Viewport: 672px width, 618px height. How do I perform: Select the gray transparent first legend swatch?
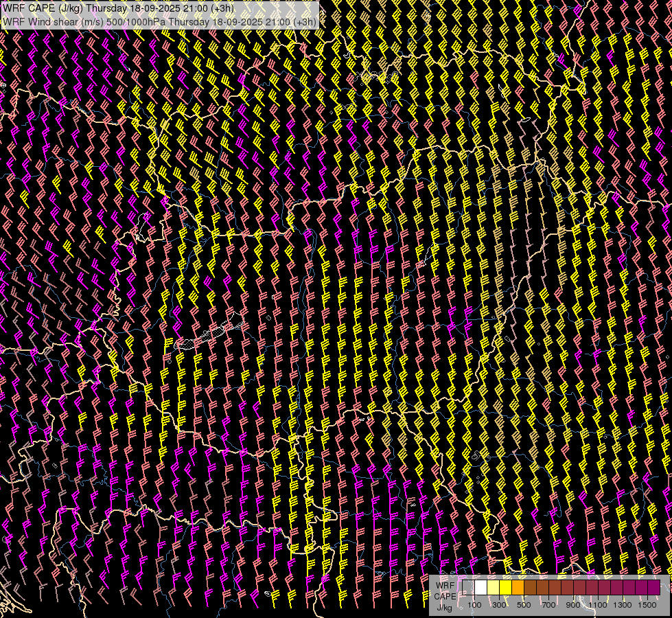[x=468, y=588]
